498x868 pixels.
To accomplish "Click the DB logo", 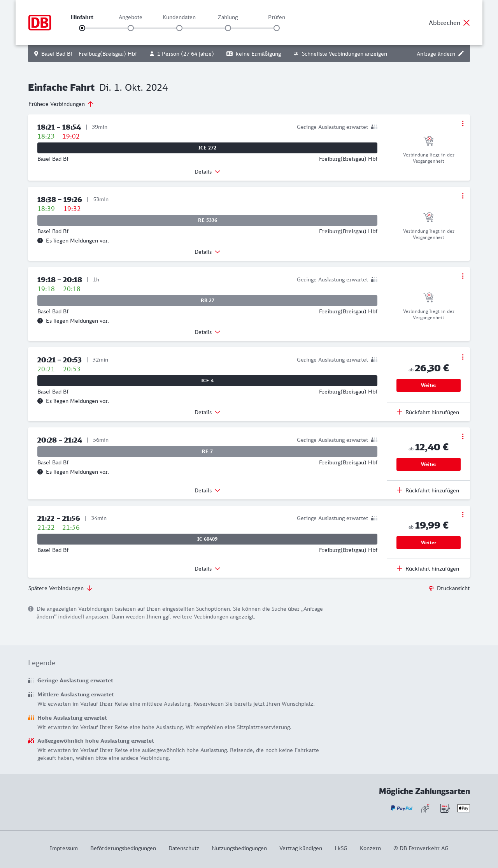I will 40,23.
